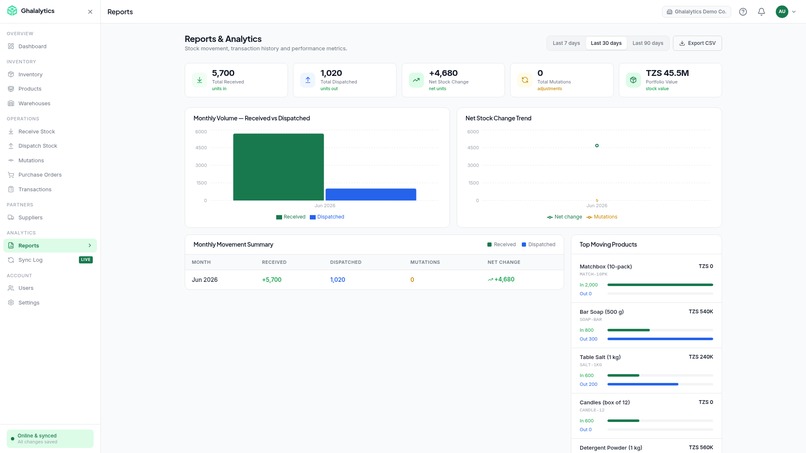Expand the user menu dropdown arrow
Screen dimensions: 806x453
[794, 11]
